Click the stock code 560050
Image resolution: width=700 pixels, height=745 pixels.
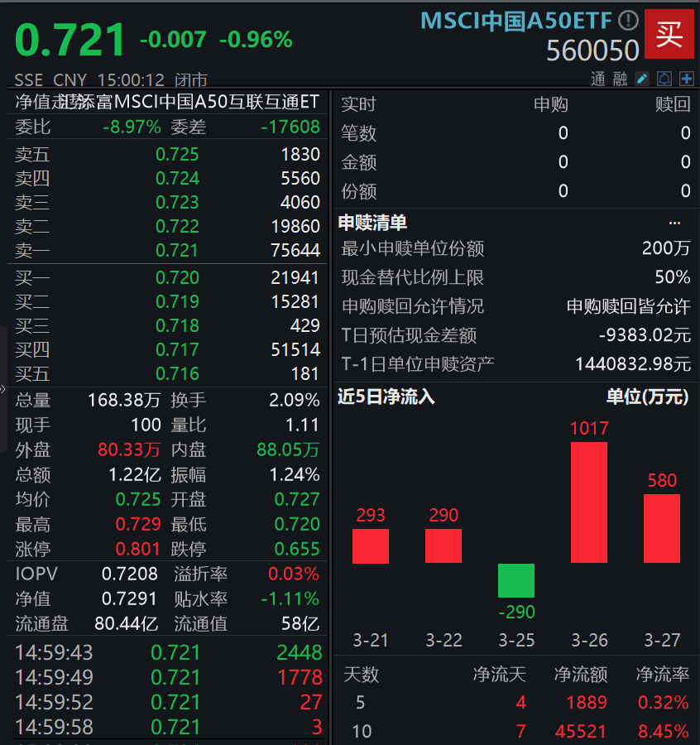coord(592,50)
